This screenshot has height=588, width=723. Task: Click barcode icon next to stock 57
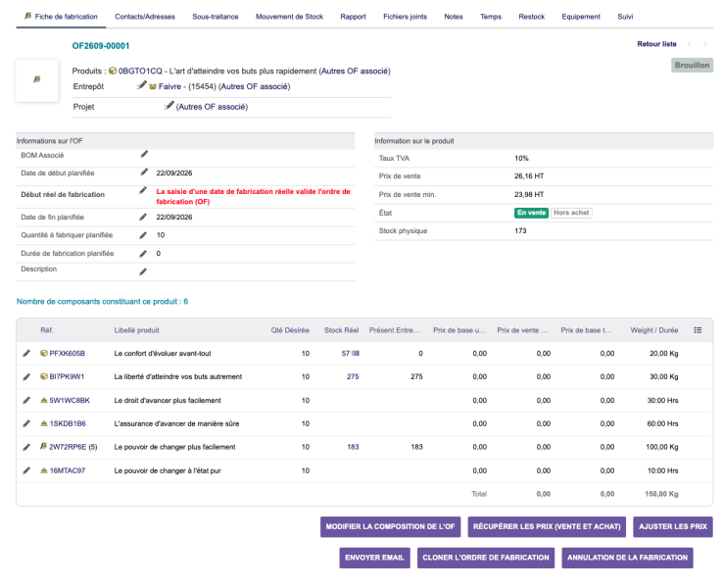pyautogui.click(x=356, y=353)
